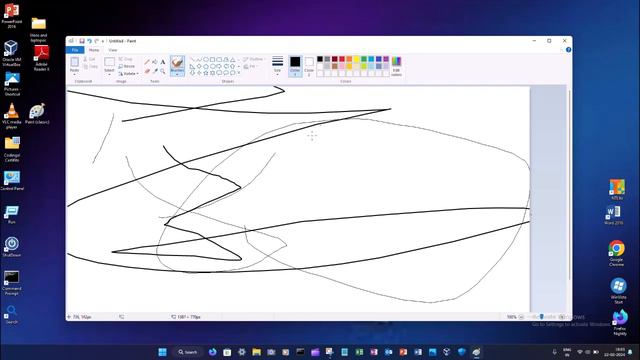
Task: Open the shape Outline dropdown
Action: 254,59
